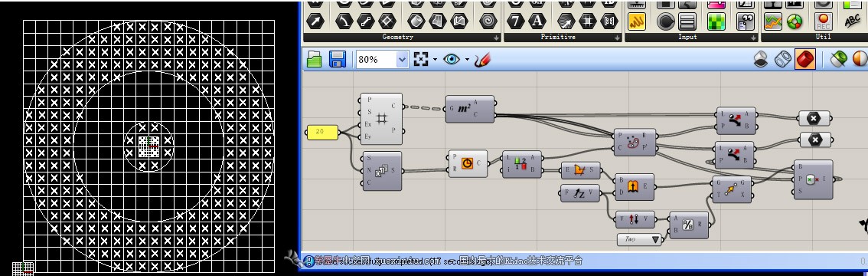This screenshot has width=868, height=276.
Task: Click the yellow panel containing 20
Action: [x=322, y=132]
